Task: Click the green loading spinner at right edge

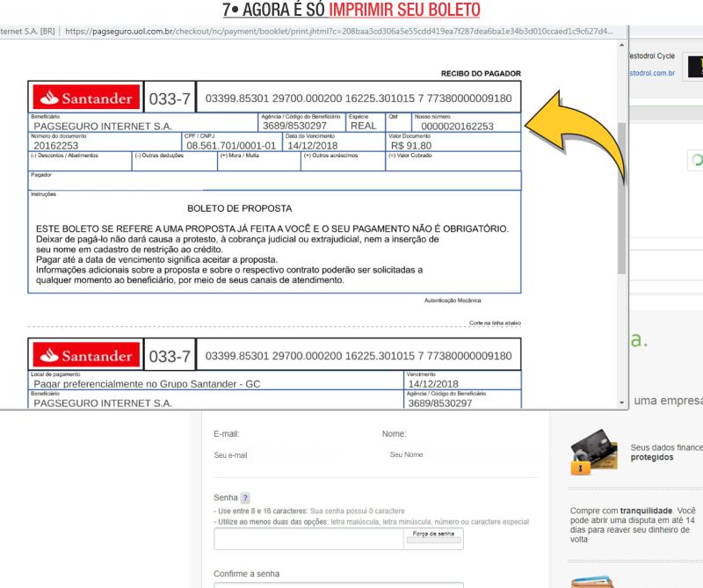Action: [x=697, y=160]
